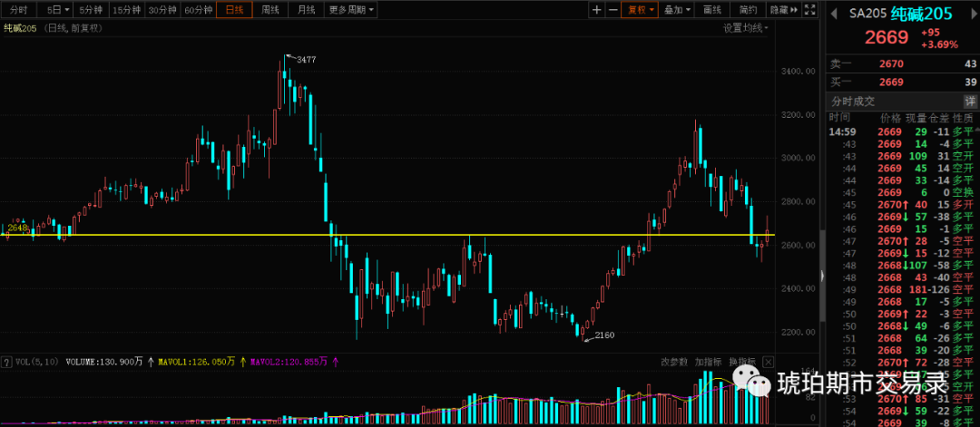Click 分时成交 section header

(x=853, y=102)
